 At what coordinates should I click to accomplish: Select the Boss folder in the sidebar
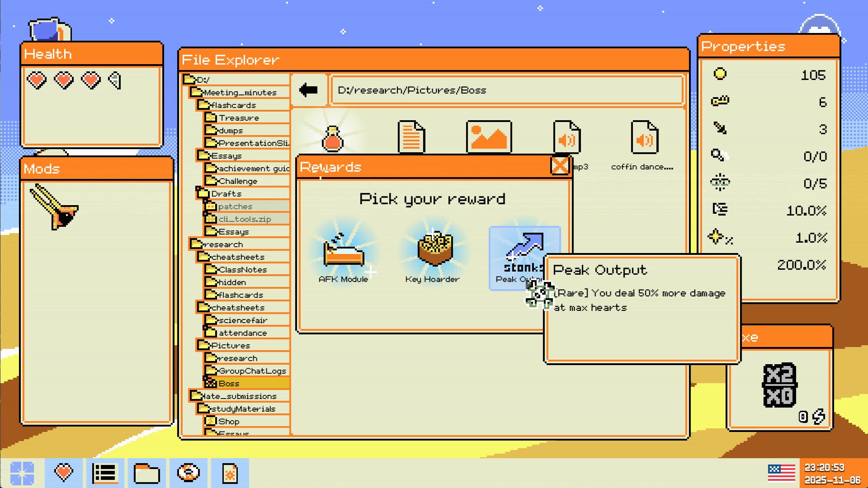pos(229,383)
